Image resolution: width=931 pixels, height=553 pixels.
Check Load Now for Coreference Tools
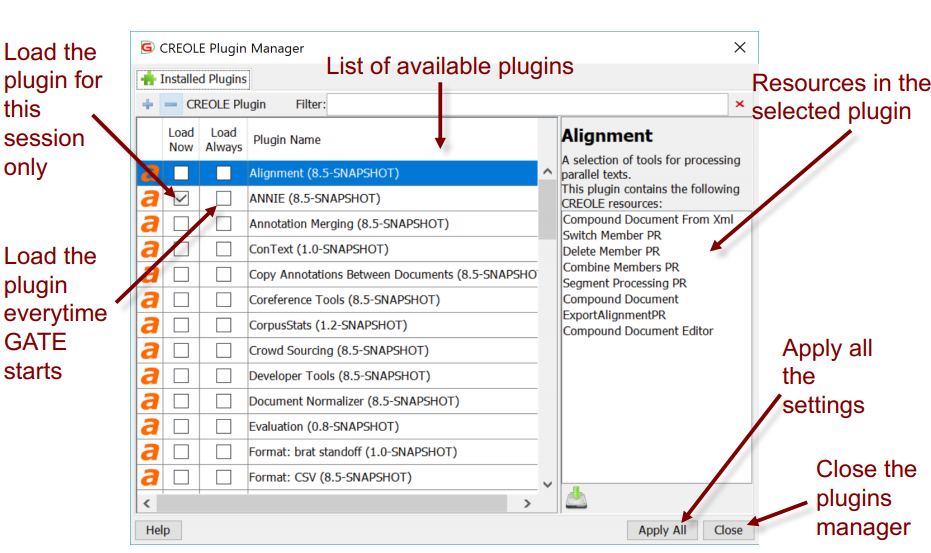click(181, 300)
